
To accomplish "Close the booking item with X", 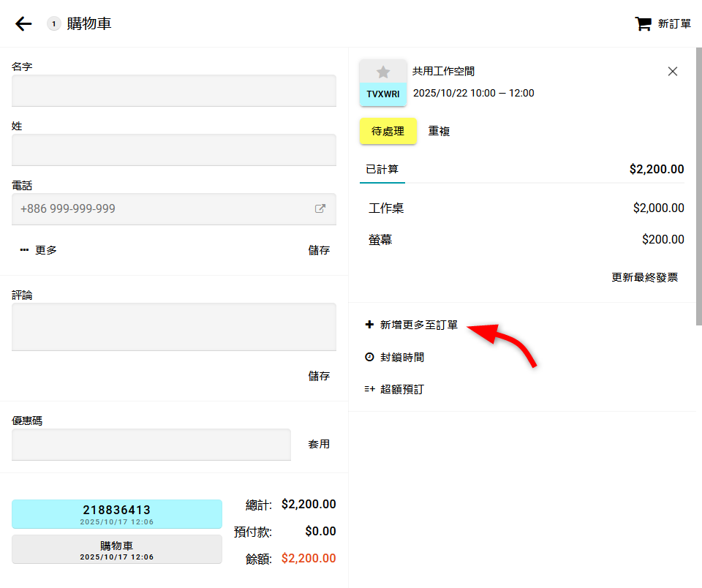I will point(673,71).
